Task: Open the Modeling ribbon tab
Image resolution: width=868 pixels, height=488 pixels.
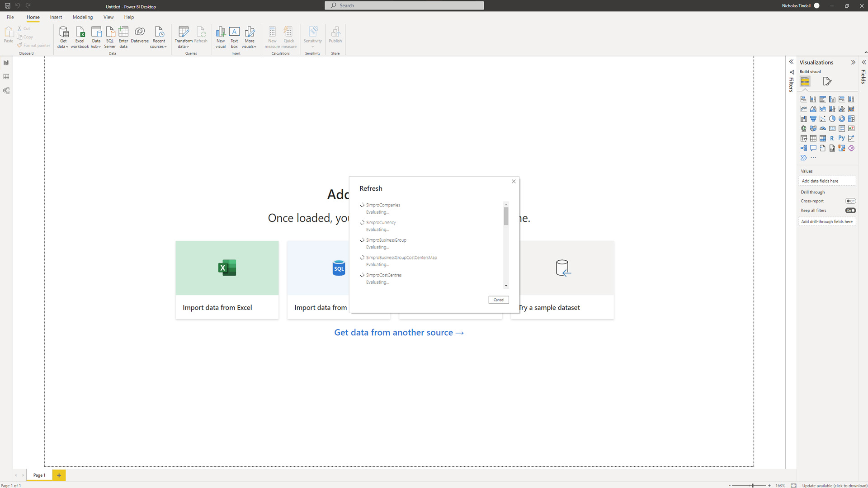Action: [83, 17]
